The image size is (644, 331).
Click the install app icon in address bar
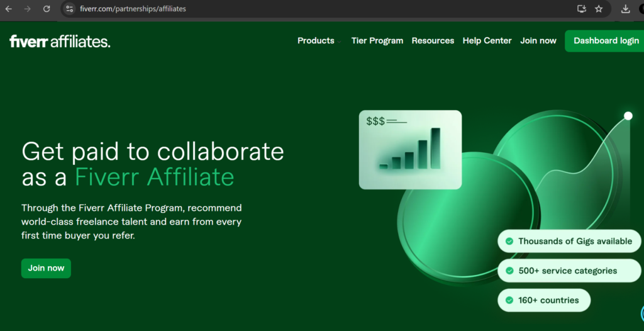click(x=582, y=9)
